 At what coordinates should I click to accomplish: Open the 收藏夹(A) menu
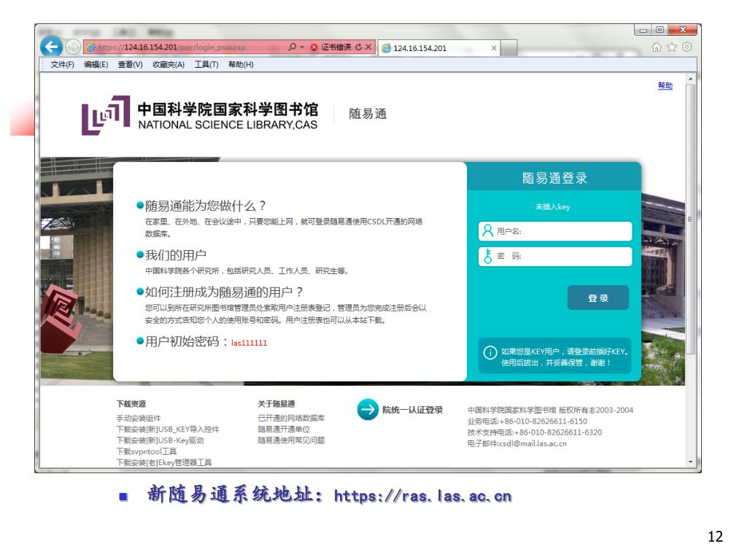(169, 65)
